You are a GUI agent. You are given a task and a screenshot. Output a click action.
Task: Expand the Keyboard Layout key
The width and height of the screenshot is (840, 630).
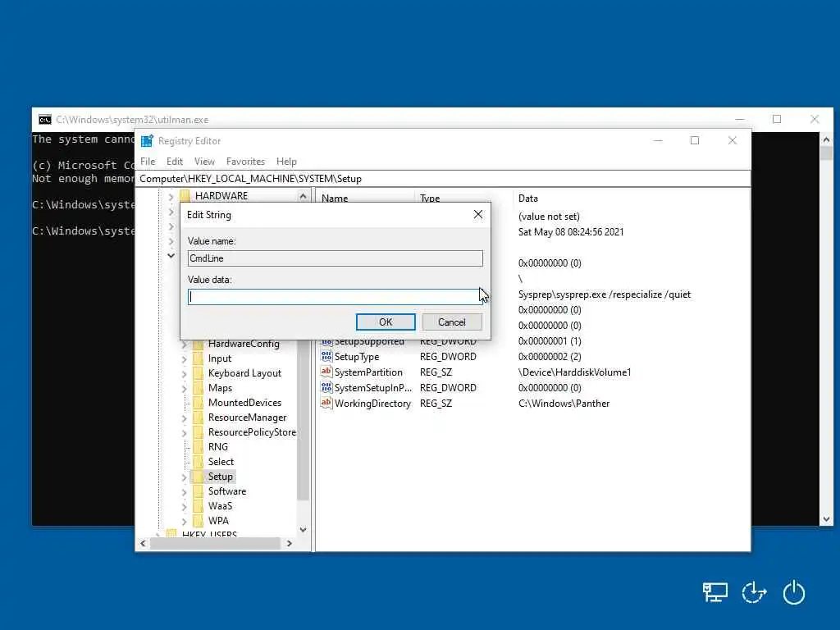185,374
